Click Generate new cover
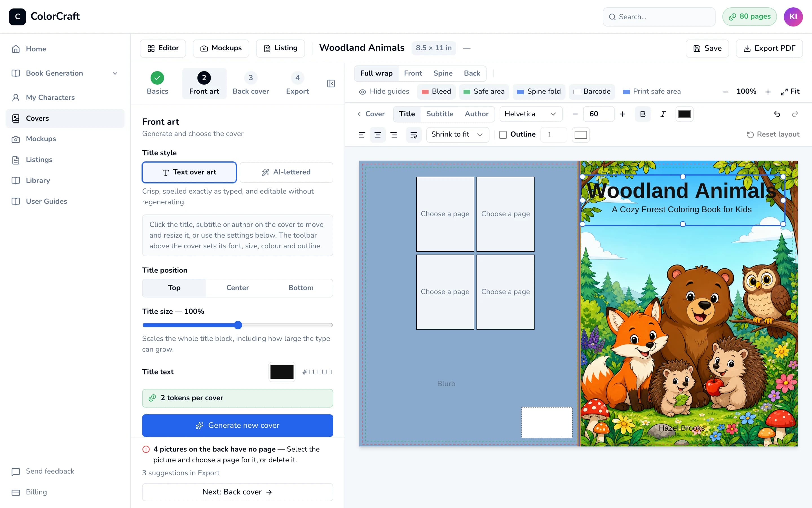 (x=238, y=426)
